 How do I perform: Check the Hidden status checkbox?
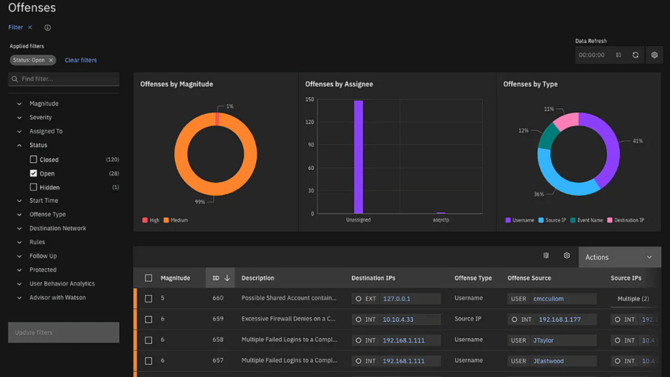(x=33, y=187)
